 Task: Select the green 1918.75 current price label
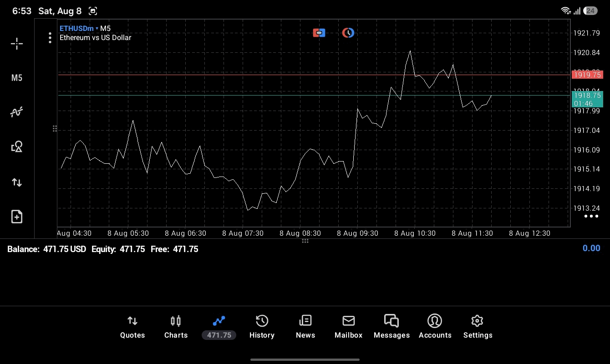[587, 99]
